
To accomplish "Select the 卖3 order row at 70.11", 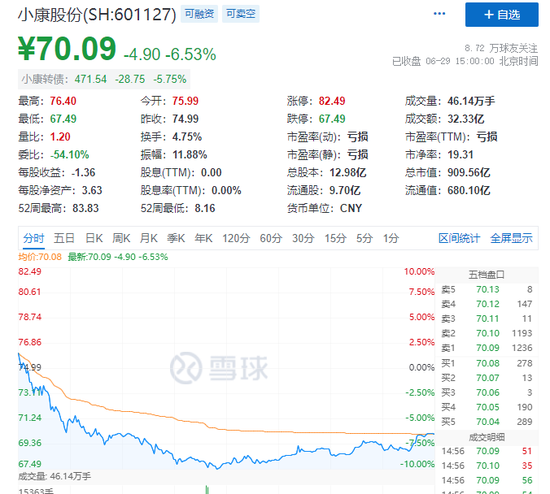I will click(487, 319).
